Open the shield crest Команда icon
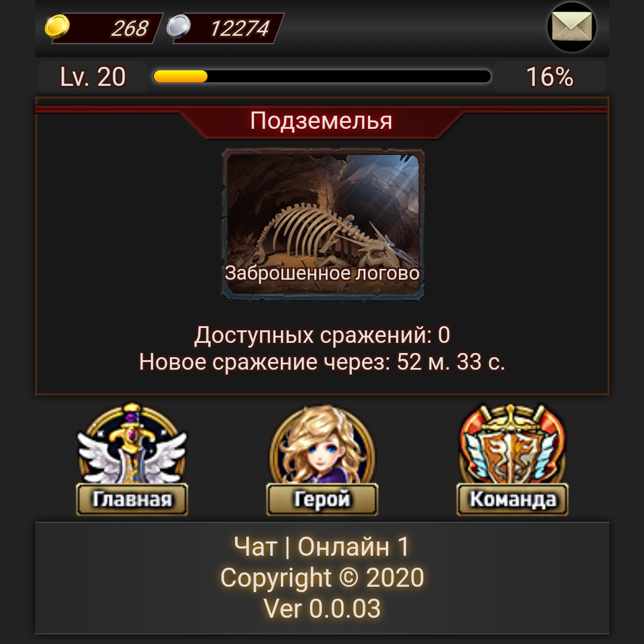This screenshot has width=644, height=644. (512, 444)
